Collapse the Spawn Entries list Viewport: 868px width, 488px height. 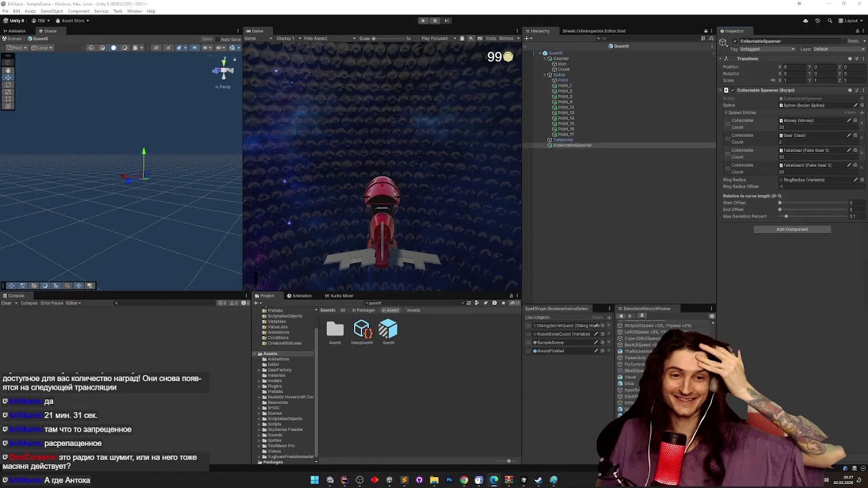coord(726,113)
